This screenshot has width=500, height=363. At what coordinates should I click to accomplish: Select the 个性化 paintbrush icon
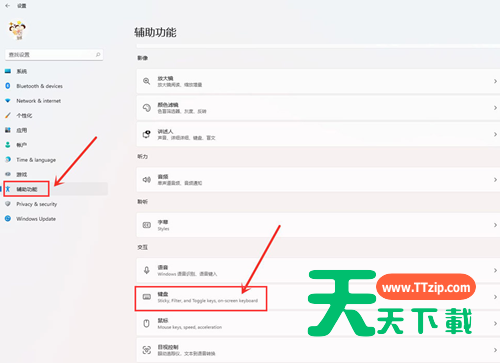[x=8, y=115]
